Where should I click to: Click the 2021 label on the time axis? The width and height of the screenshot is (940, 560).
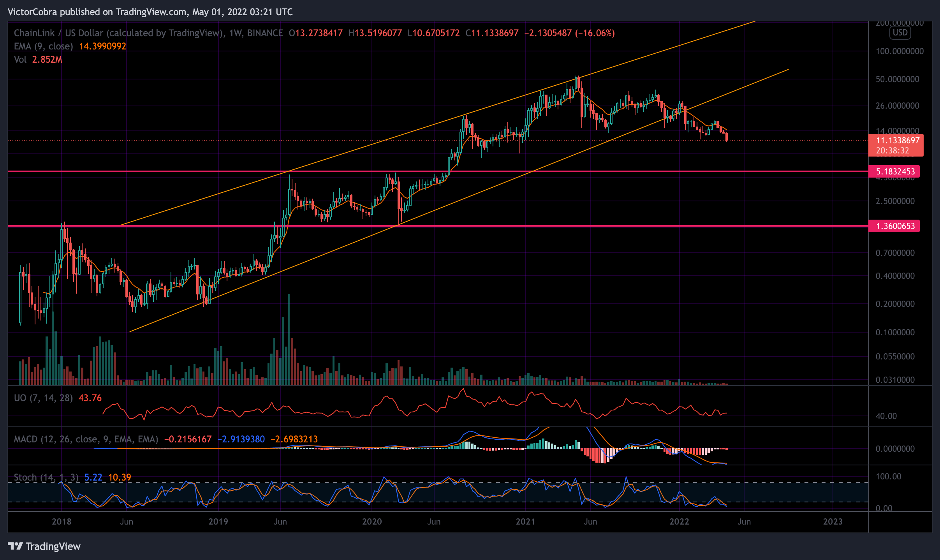point(526,521)
